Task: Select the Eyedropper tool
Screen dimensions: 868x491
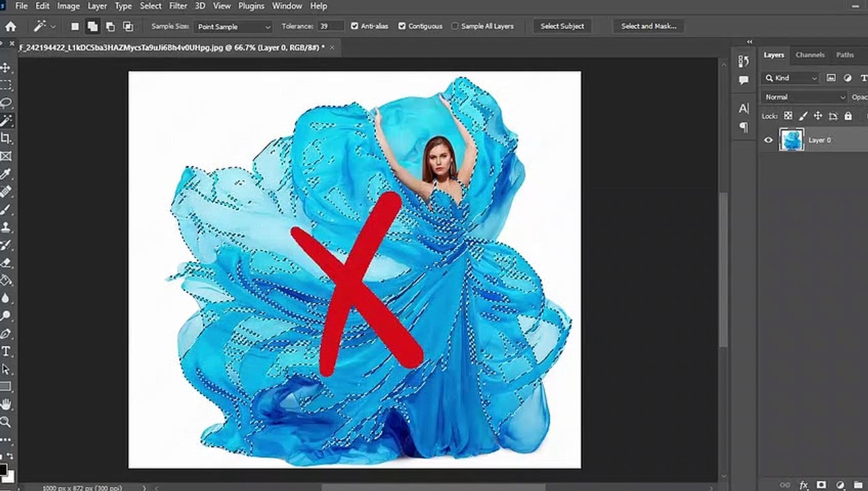Action: pos(6,174)
